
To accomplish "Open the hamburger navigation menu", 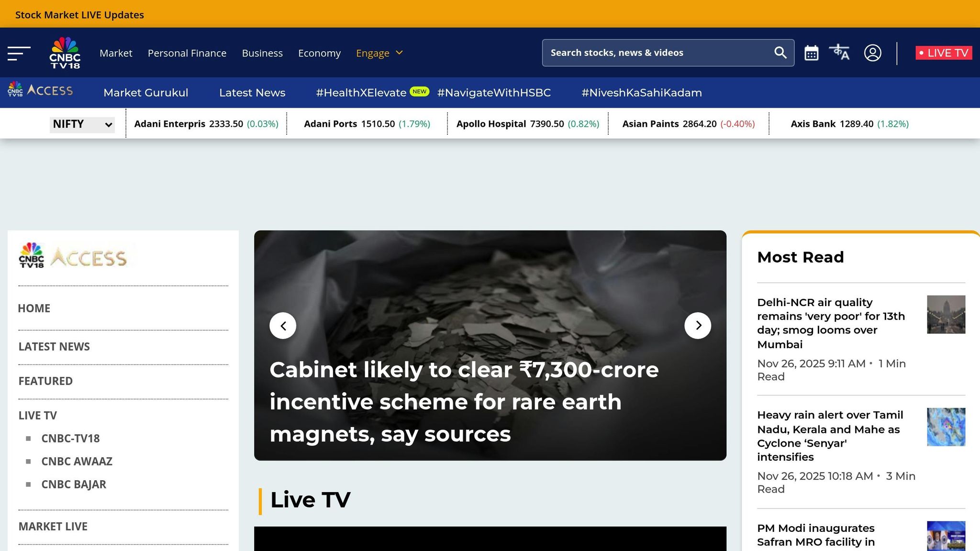I will point(18,53).
